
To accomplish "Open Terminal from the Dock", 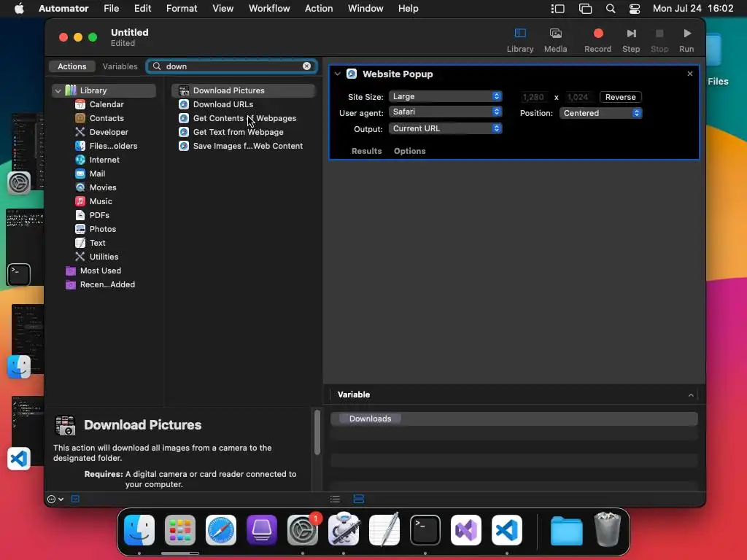I will coord(425,530).
